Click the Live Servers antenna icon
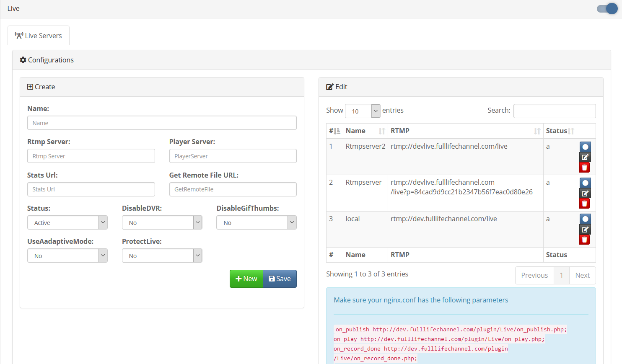 (19, 36)
